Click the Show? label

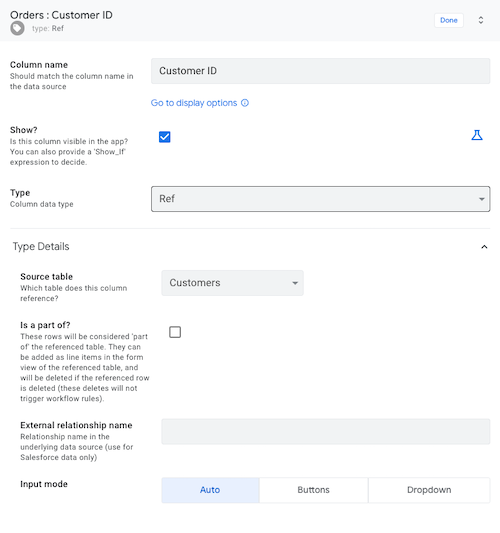[x=23, y=130]
